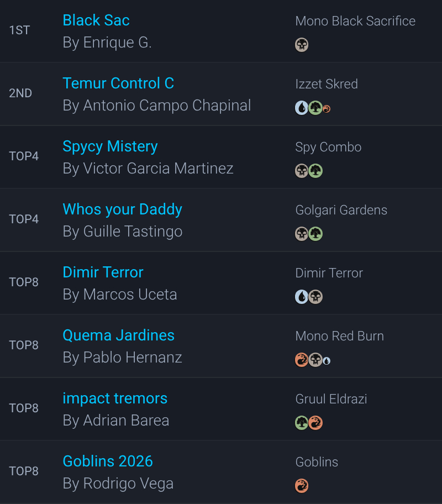Click red mana icon under Mono Red Burn
This screenshot has width=442, height=504.
pos(302,360)
